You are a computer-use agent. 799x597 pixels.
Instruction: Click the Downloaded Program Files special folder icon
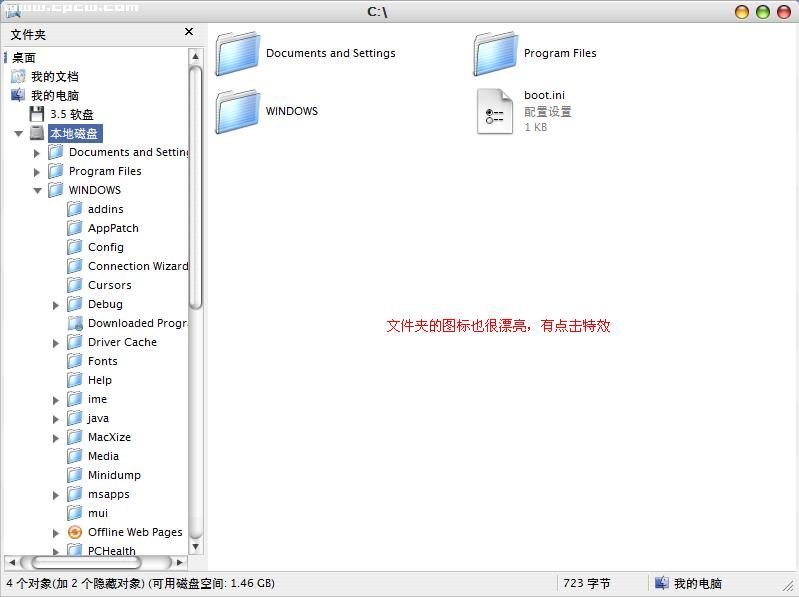pyautogui.click(x=75, y=323)
